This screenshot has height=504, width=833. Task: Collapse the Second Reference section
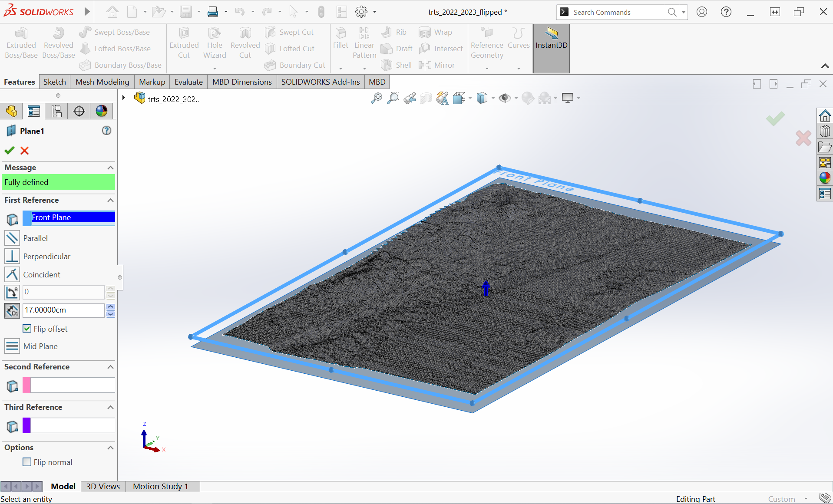pyautogui.click(x=110, y=367)
